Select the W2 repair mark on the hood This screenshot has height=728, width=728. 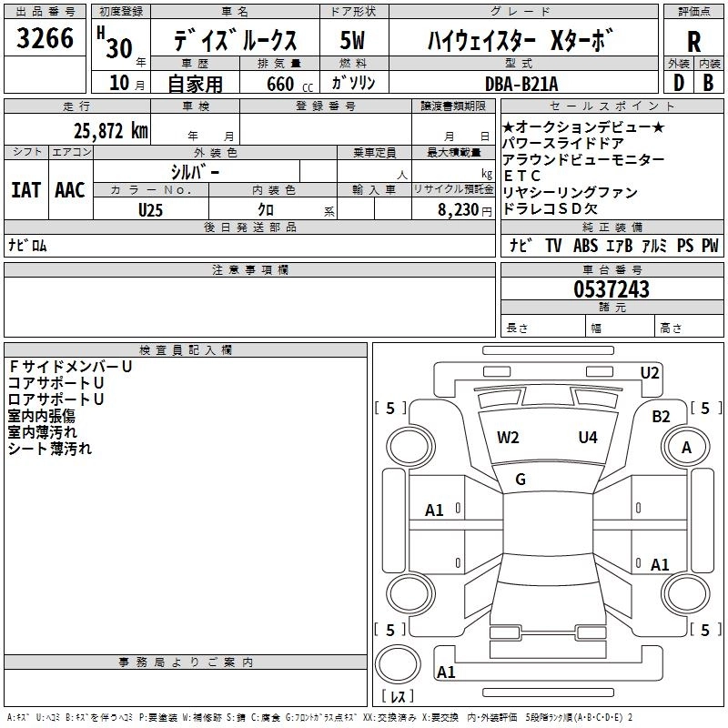pos(508,437)
